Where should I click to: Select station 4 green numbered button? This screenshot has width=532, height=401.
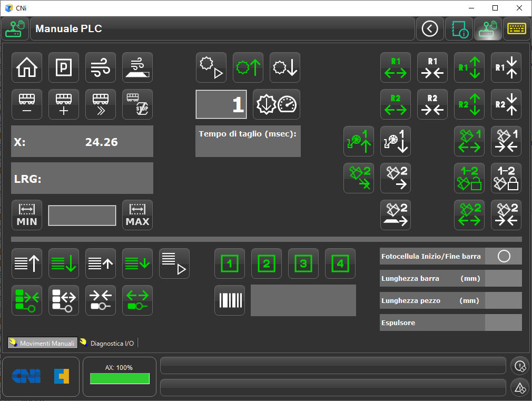click(340, 263)
